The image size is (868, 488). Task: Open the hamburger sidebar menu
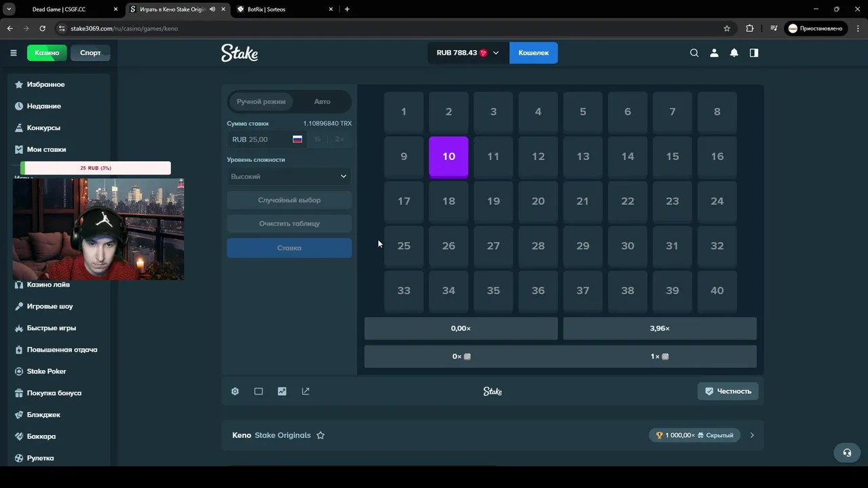point(13,53)
